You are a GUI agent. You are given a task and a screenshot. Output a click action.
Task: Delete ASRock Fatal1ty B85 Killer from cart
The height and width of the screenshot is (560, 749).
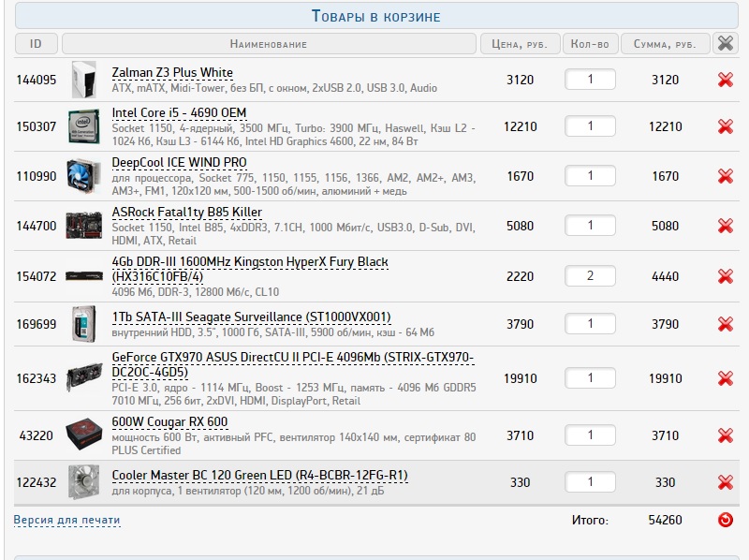pos(725,226)
